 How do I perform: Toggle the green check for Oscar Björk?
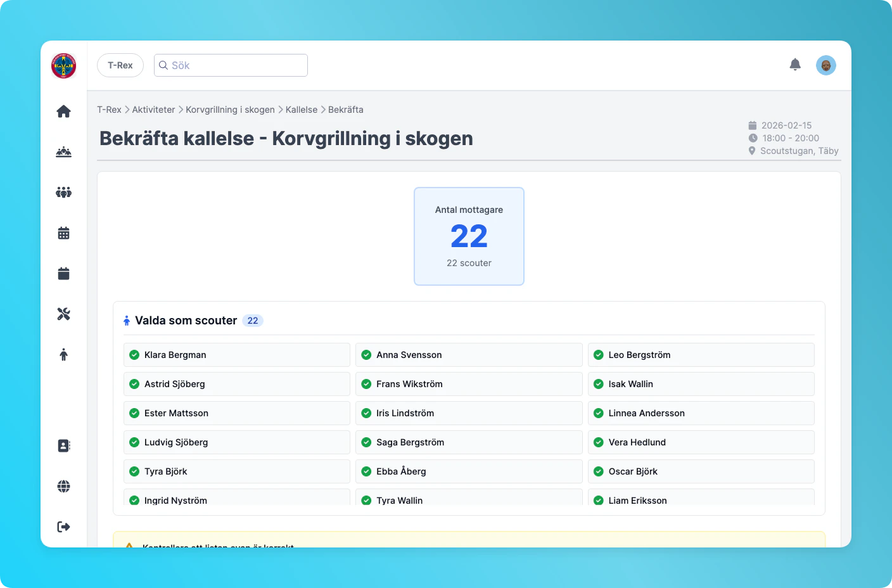click(x=598, y=471)
